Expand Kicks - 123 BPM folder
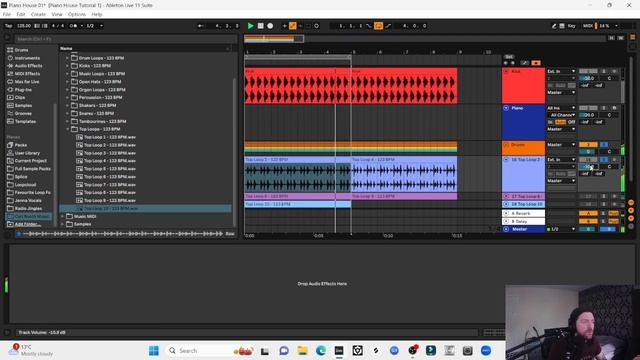The width and height of the screenshot is (640, 360). tap(67, 66)
